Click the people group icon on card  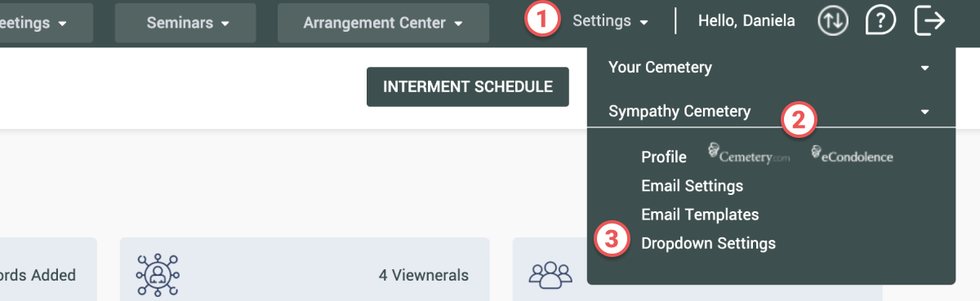[550, 275]
